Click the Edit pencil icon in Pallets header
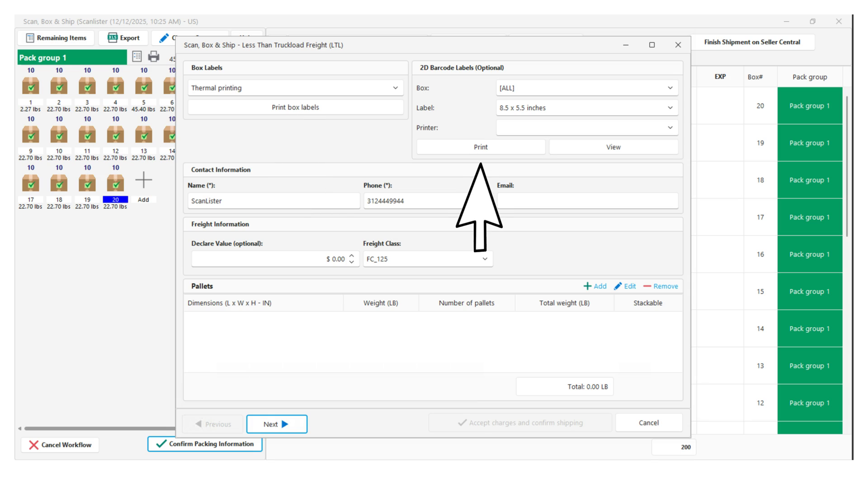 [x=618, y=286]
